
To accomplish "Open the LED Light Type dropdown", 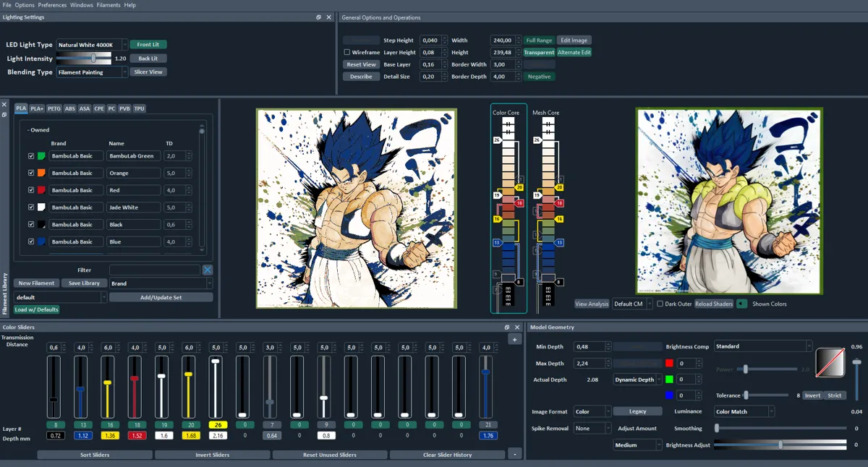I will tap(92, 45).
